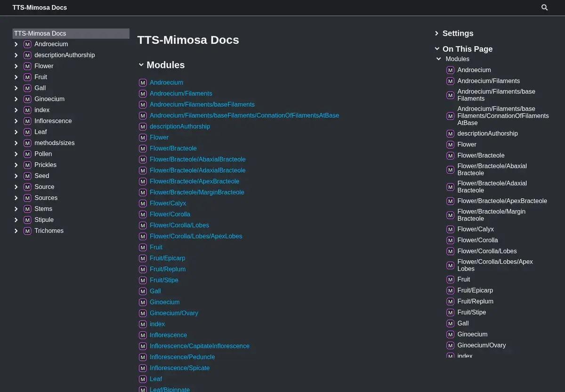This screenshot has width=565, height=392.
Task: Open Fruit/Stipe link in Modules list
Action: 164,280
